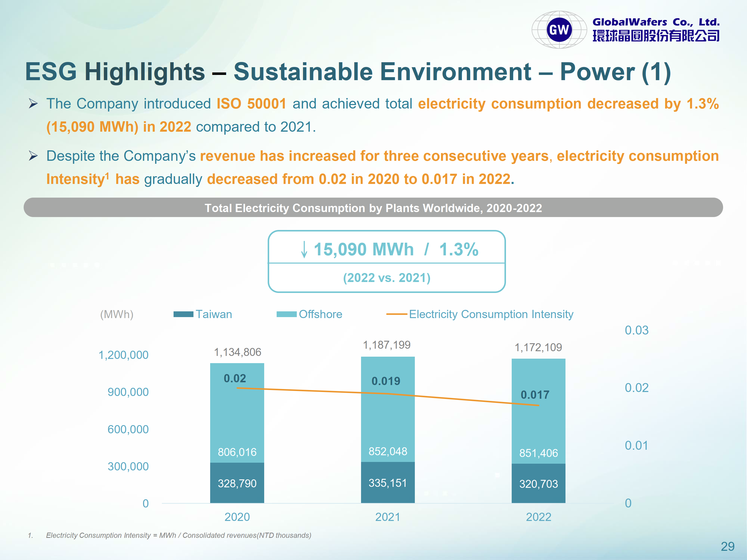Click the intensity data label '0.02' above 2020
747x560 pixels.
(x=235, y=378)
